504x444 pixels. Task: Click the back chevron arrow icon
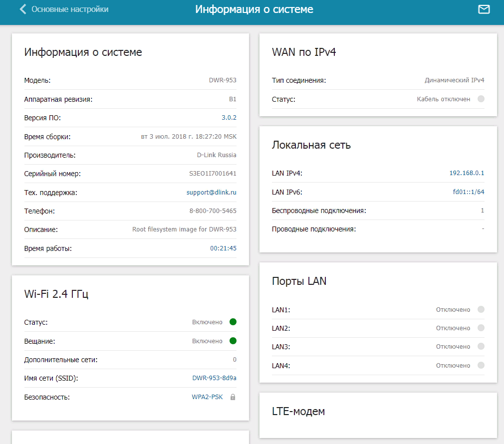click(22, 9)
